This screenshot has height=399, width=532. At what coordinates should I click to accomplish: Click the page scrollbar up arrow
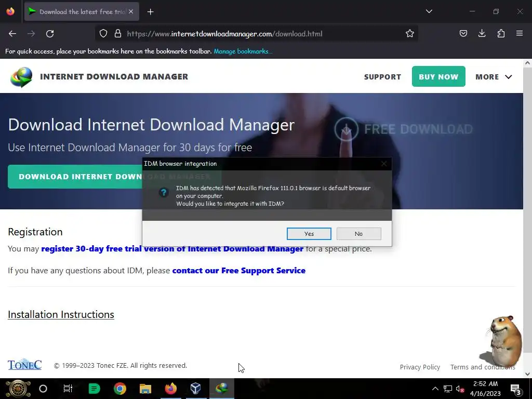click(527, 63)
